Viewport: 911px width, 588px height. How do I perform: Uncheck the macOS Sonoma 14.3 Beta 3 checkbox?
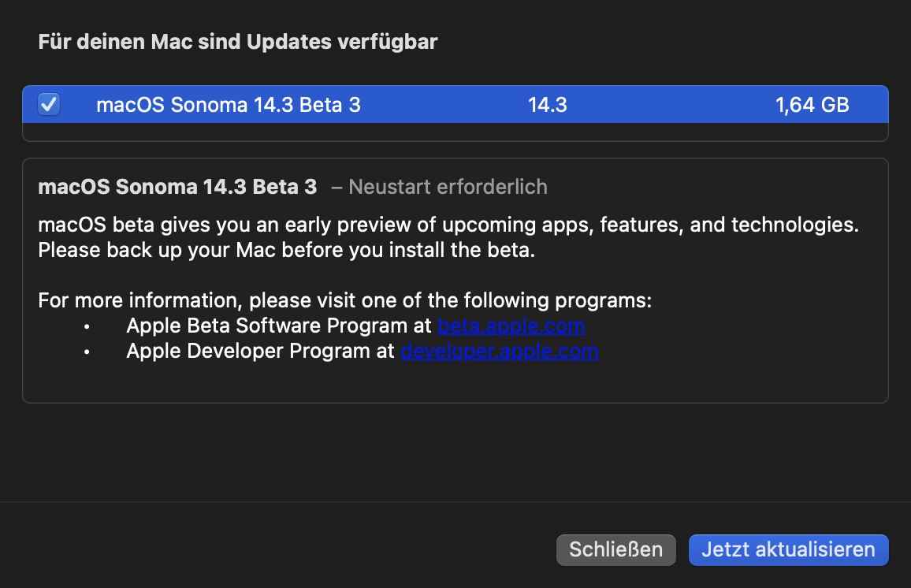49,104
